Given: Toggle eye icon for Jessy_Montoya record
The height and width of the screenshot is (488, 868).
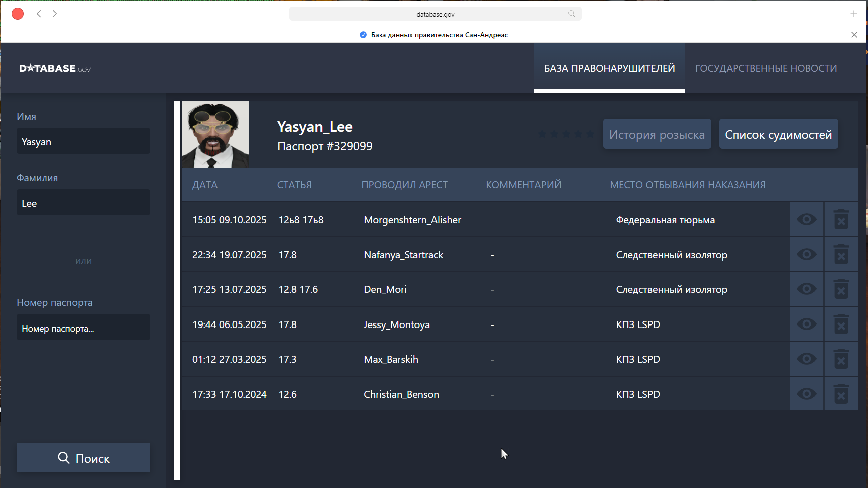Looking at the screenshot, I should click(806, 324).
